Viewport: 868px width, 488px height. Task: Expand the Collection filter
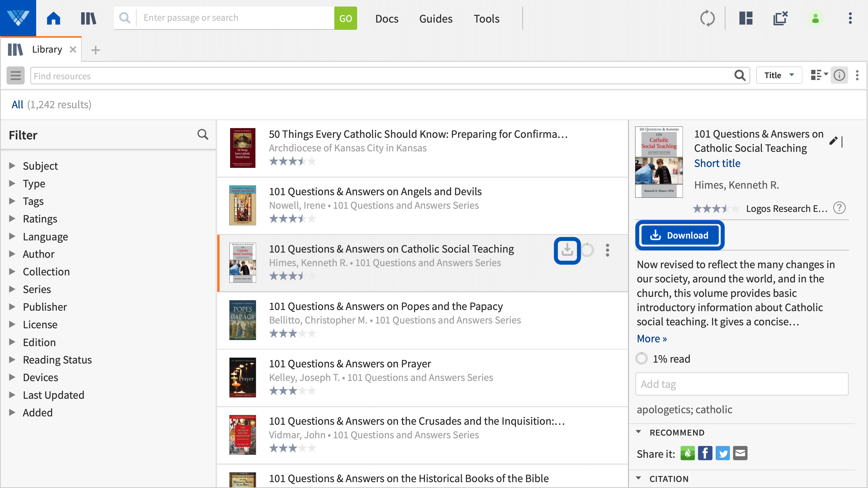[12, 271]
